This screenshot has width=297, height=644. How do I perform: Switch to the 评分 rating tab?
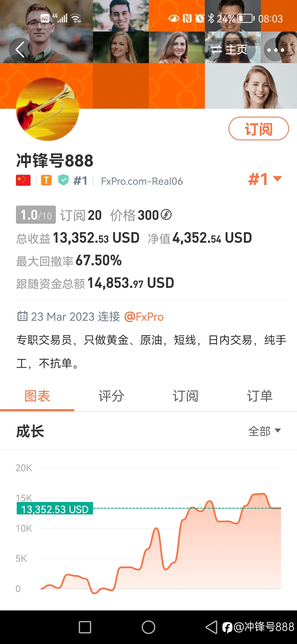coord(111,396)
